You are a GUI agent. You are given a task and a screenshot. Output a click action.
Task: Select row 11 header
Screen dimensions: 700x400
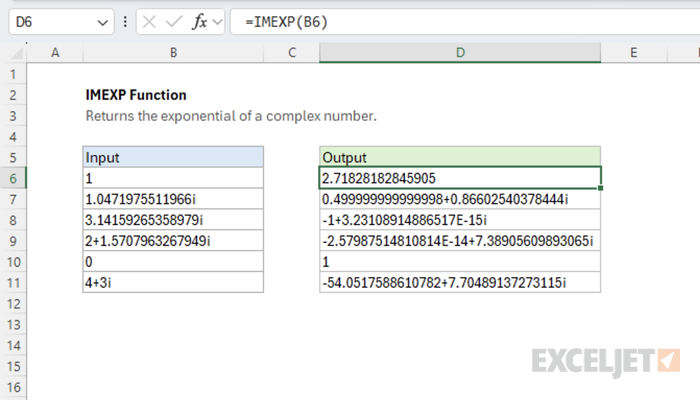coord(13,283)
